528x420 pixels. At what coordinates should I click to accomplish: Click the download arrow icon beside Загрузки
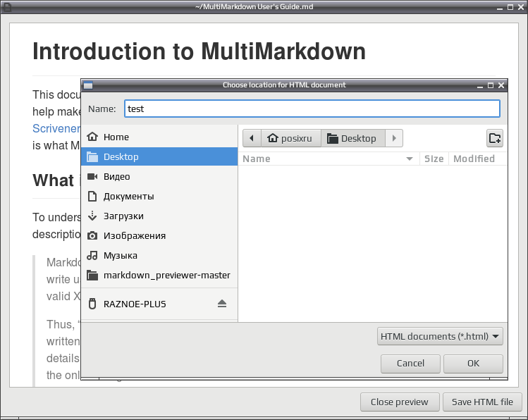pyautogui.click(x=92, y=216)
